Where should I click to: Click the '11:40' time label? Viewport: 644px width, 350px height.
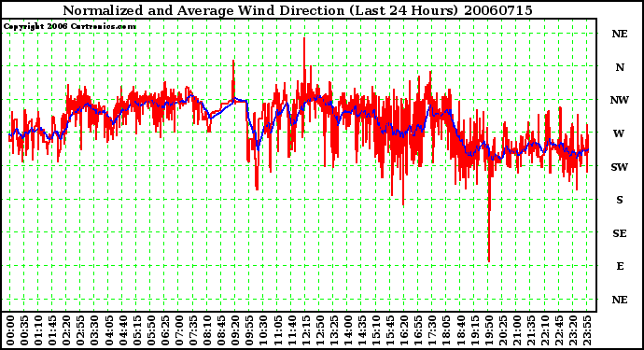click(x=291, y=330)
